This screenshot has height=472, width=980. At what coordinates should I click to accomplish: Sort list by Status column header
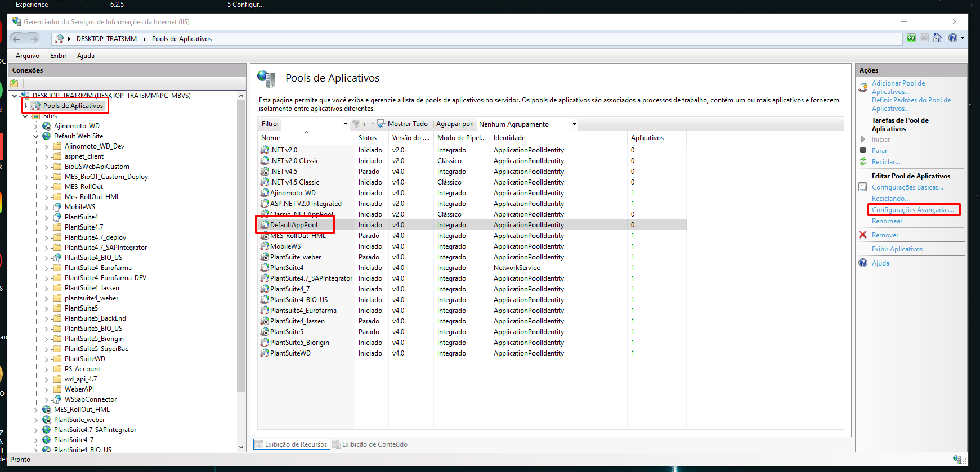click(x=372, y=138)
